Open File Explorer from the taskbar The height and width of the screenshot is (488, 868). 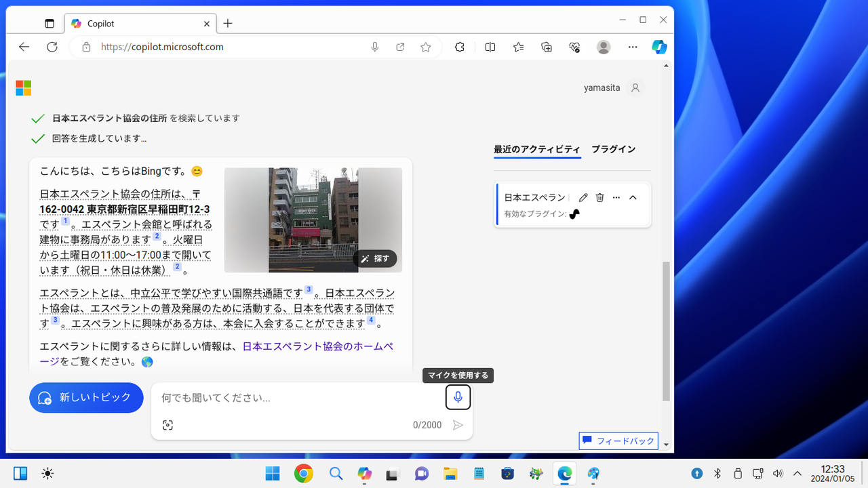[x=450, y=474]
